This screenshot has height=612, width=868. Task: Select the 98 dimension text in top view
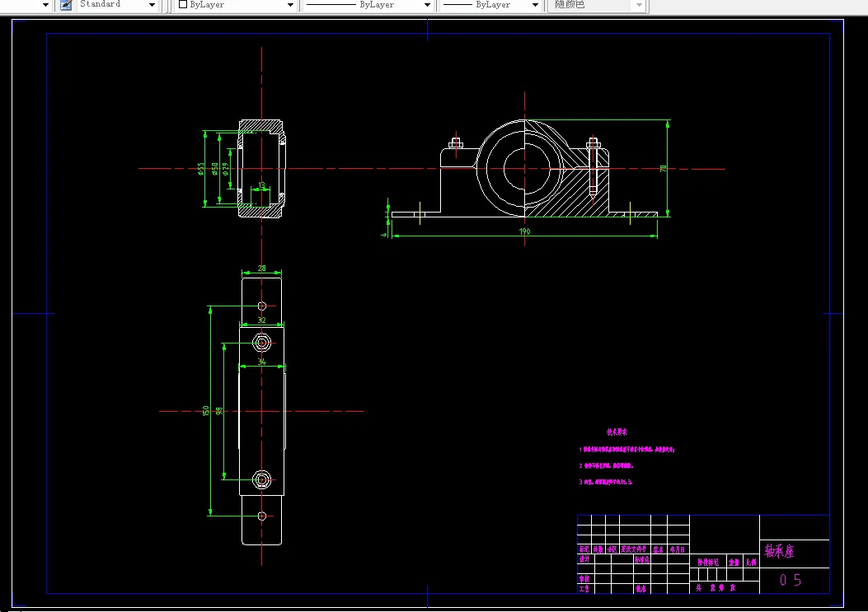point(219,410)
